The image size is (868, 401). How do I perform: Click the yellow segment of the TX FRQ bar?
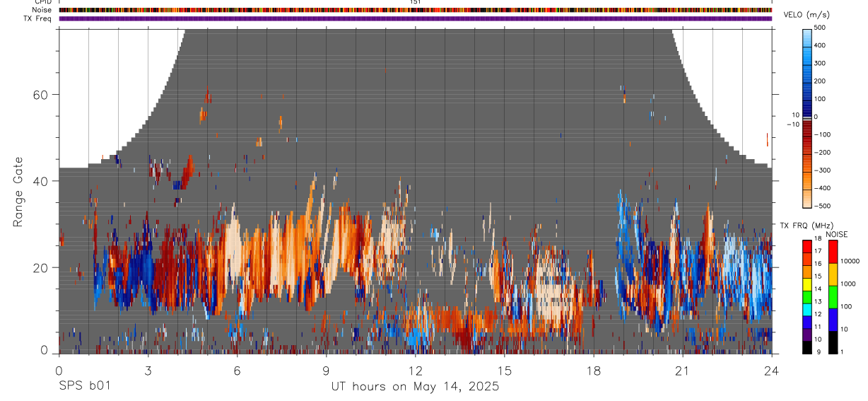click(807, 283)
